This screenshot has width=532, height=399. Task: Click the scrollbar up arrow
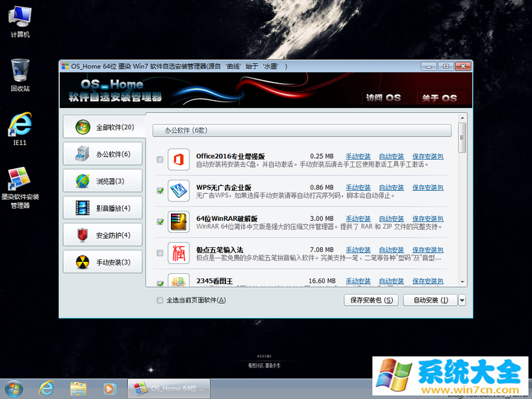tap(462, 118)
